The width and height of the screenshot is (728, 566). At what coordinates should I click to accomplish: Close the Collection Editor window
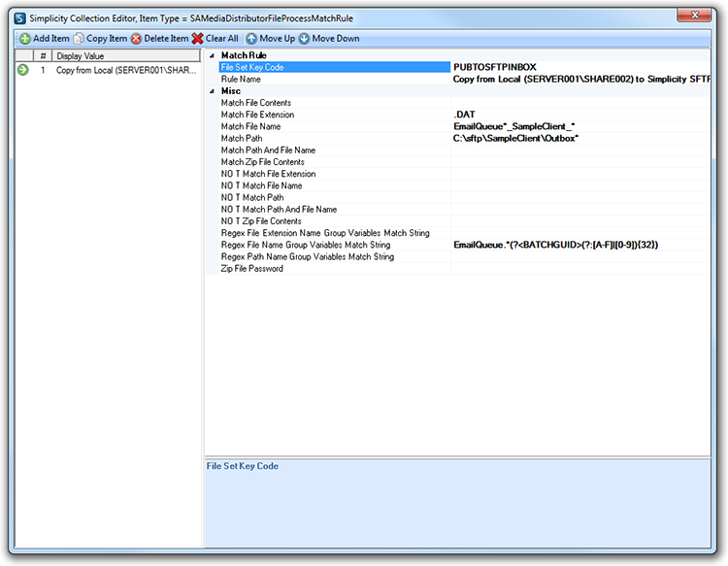pos(694,16)
